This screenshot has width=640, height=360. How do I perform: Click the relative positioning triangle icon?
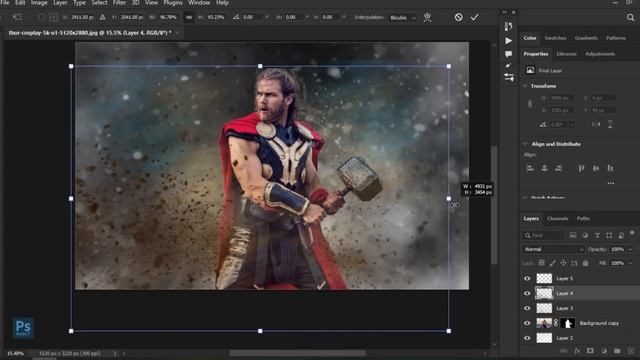(x=102, y=17)
